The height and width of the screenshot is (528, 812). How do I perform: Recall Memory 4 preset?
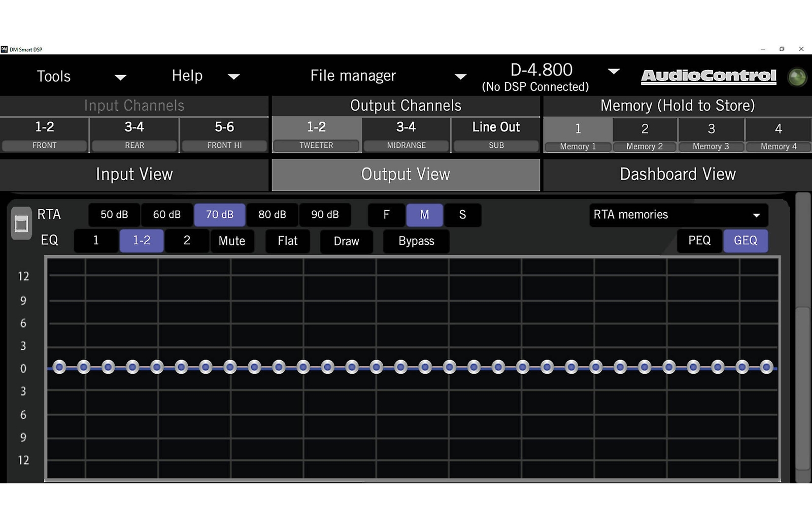click(x=779, y=136)
